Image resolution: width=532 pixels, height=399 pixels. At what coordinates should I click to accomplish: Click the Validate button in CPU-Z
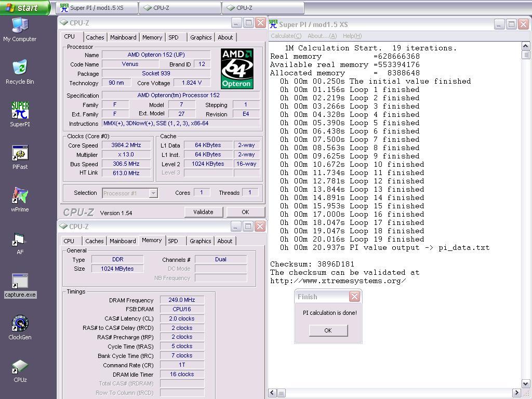[204, 212]
